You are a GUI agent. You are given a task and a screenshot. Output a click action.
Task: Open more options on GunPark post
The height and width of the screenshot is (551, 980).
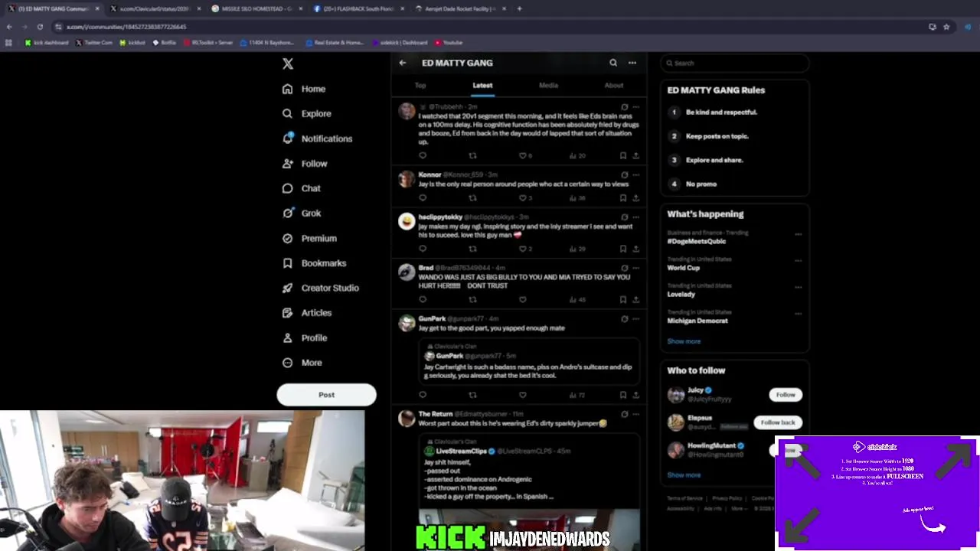635,318
